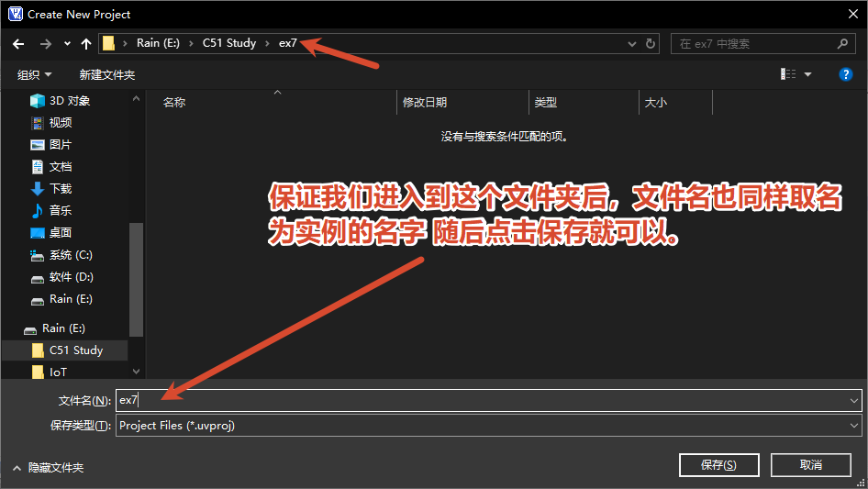Refresh the ex7 folder view

click(651, 43)
